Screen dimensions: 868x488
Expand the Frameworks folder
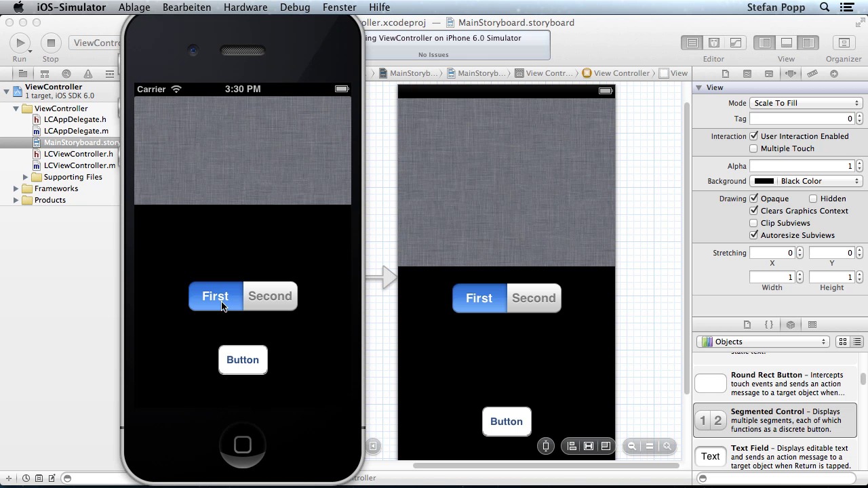[x=16, y=188]
